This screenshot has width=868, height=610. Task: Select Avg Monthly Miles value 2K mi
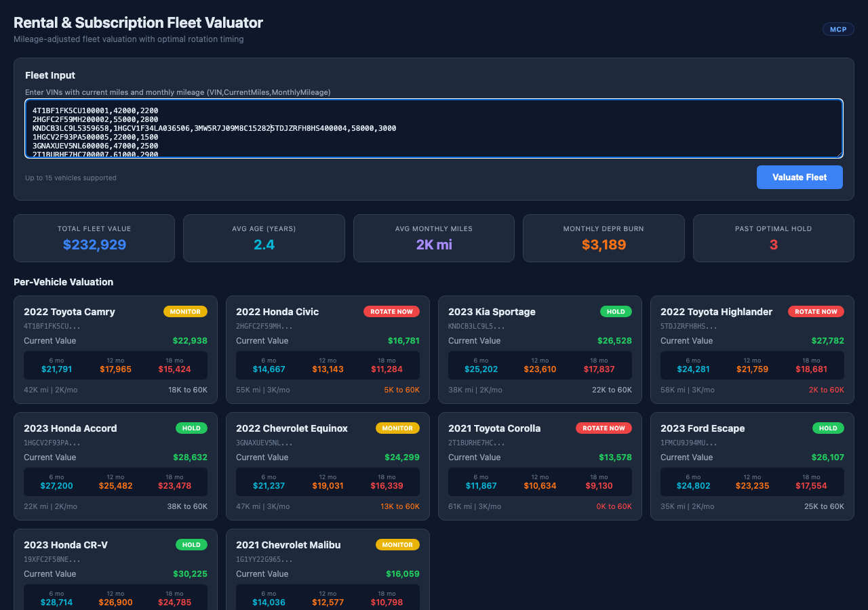pyautogui.click(x=434, y=245)
